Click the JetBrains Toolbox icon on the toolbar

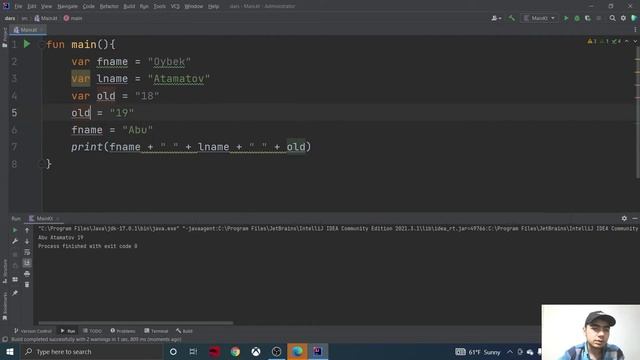tap(634, 18)
